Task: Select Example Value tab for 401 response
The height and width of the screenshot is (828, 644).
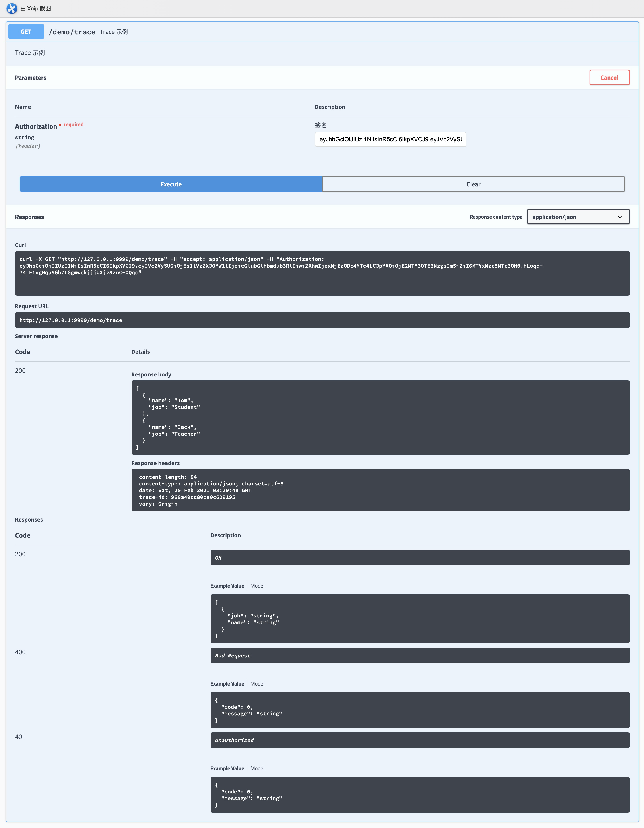Action: coord(227,768)
